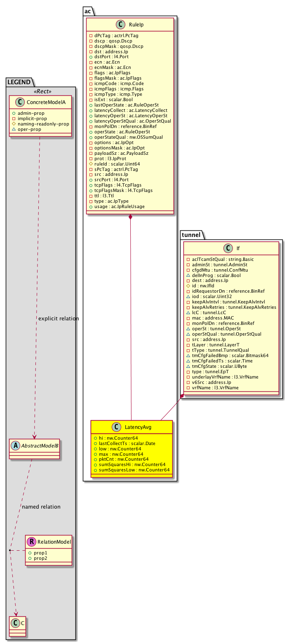Click the composition diamond beneath RuleIp class
291x644 pixels.
131,217
